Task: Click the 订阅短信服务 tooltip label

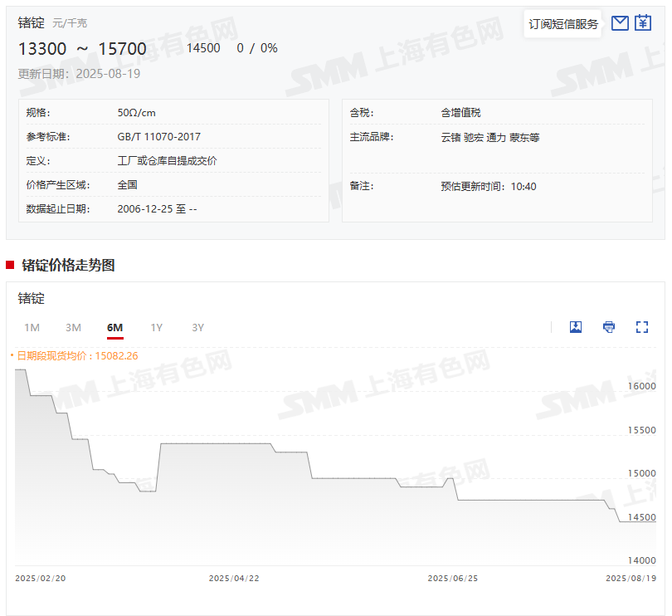Action: [563, 24]
